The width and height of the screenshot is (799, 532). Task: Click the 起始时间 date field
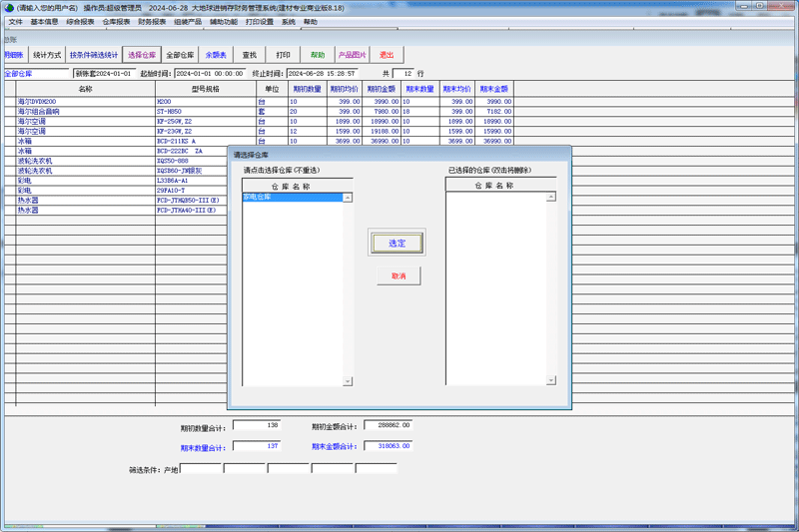[210, 74]
